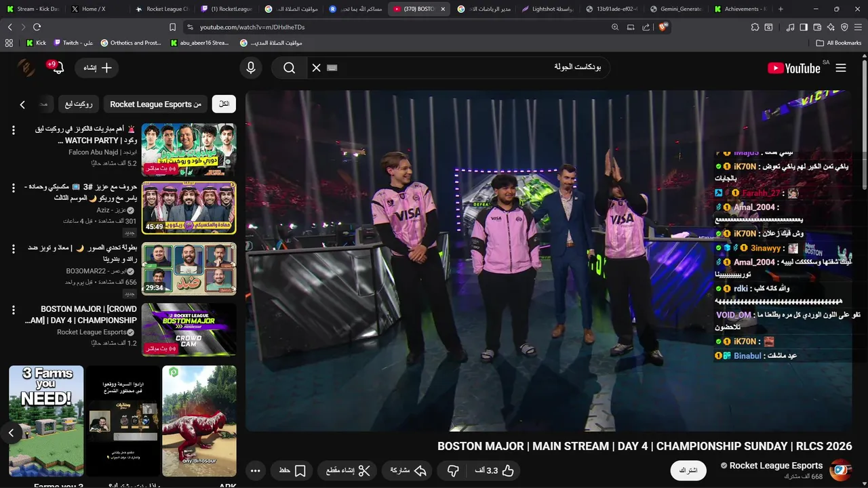Select the الكل filter chip

(x=224, y=104)
